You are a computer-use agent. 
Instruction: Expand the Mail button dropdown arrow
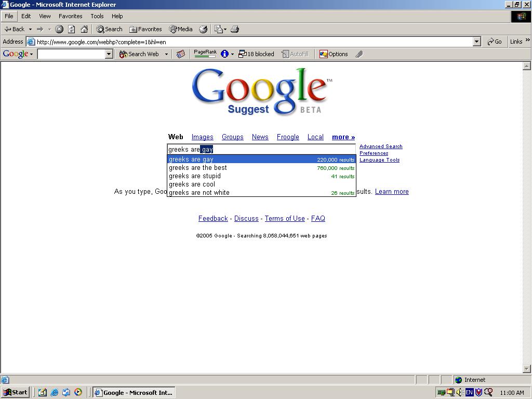point(225,29)
